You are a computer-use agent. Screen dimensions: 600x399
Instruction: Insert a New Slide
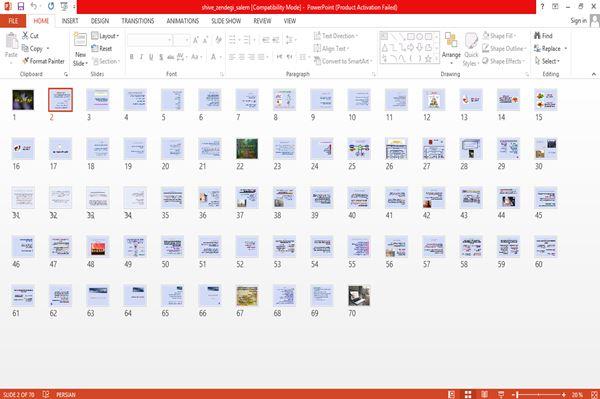coord(80,50)
